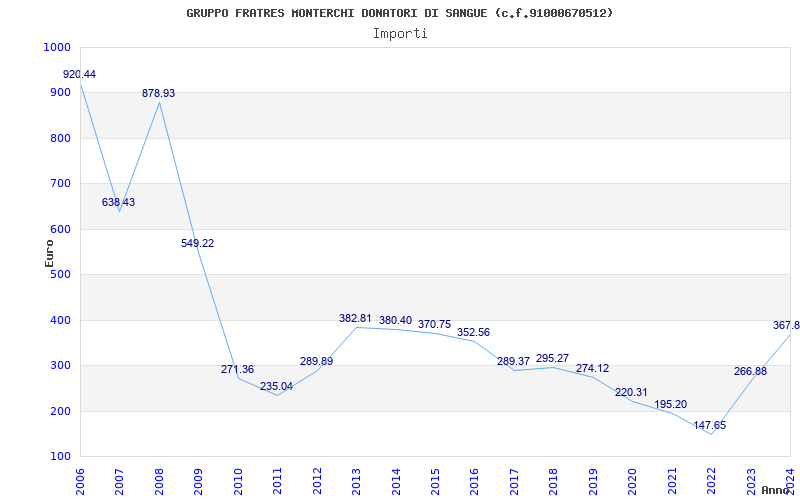This screenshot has height=500, width=800.
Task: Click the 289.37 data label for 2017
Action: 513,361
